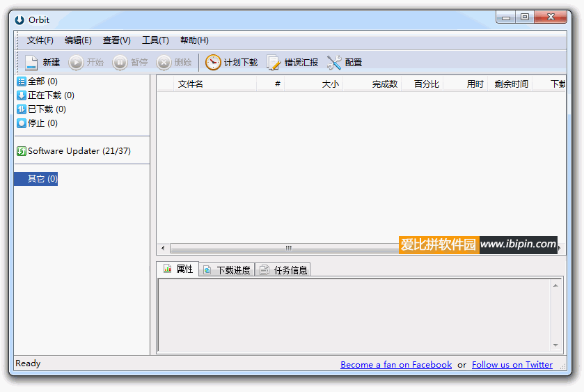Click properties panel scroll up arrow
This screenshot has width=584, height=392.
coord(555,285)
